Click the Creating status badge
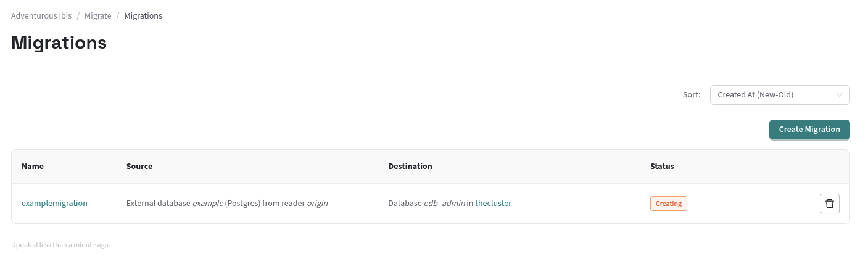Screen dimensions: 868x264 coord(668,204)
